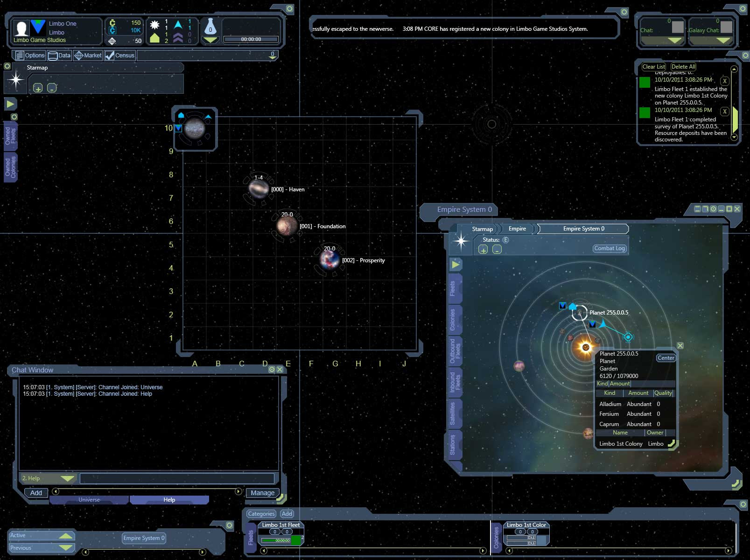Click the Starmap star icon
The width and height of the screenshot is (750, 560).
(16, 80)
